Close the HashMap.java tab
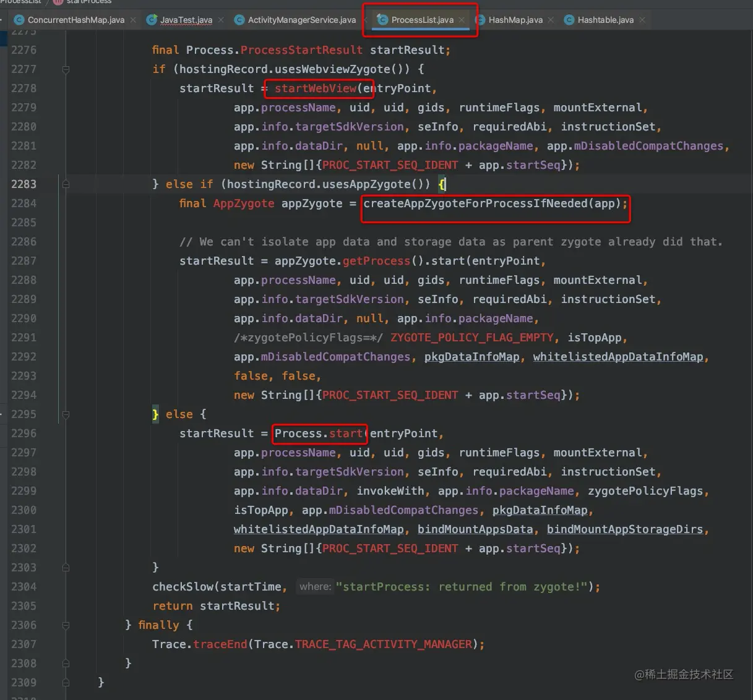This screenshot has width=753, height=700. point(551,20)
